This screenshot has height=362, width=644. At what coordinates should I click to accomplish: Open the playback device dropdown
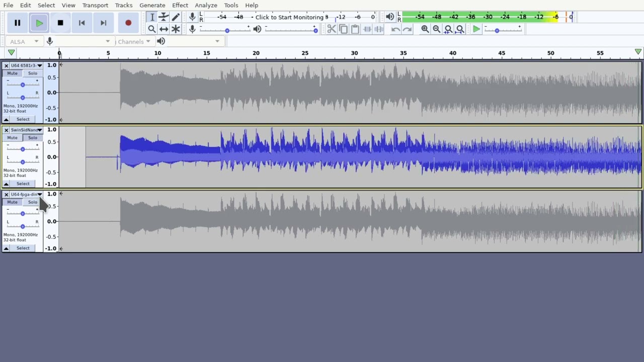click(x=194, y=41)
